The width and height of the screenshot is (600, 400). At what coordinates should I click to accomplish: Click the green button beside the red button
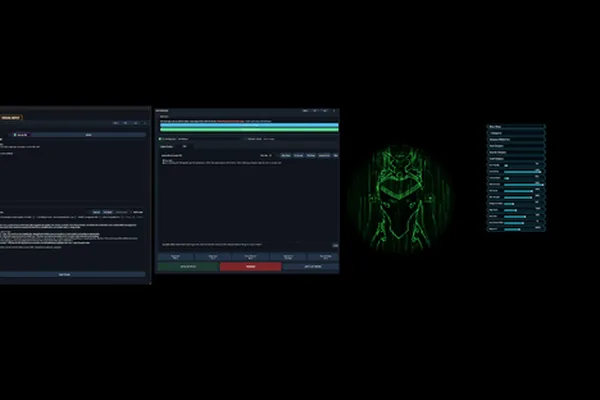click(188, 266)
